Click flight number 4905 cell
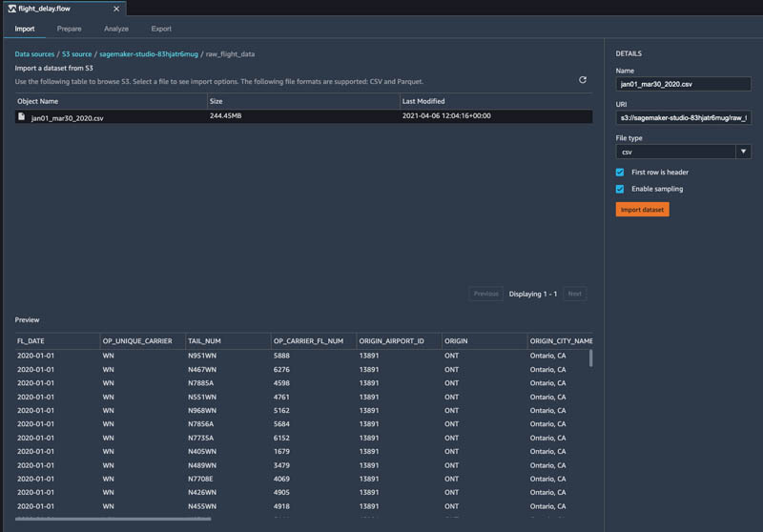763x532 pixels. coord(281,492)
